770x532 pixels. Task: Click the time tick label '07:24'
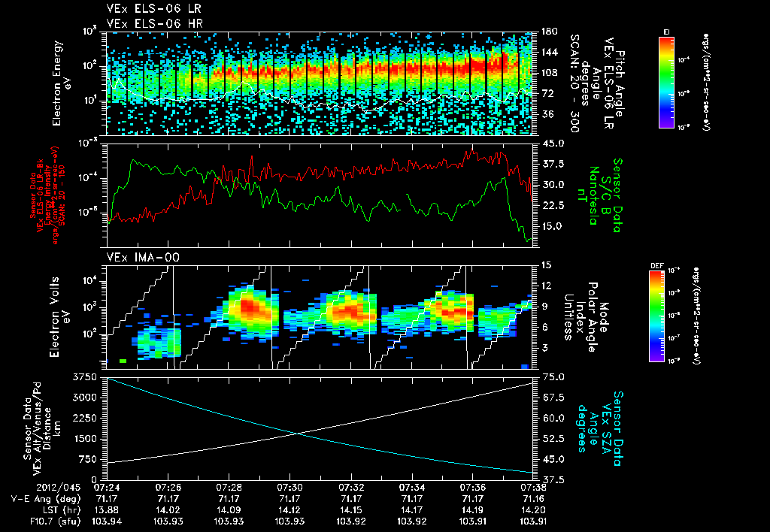coord(107,488)
